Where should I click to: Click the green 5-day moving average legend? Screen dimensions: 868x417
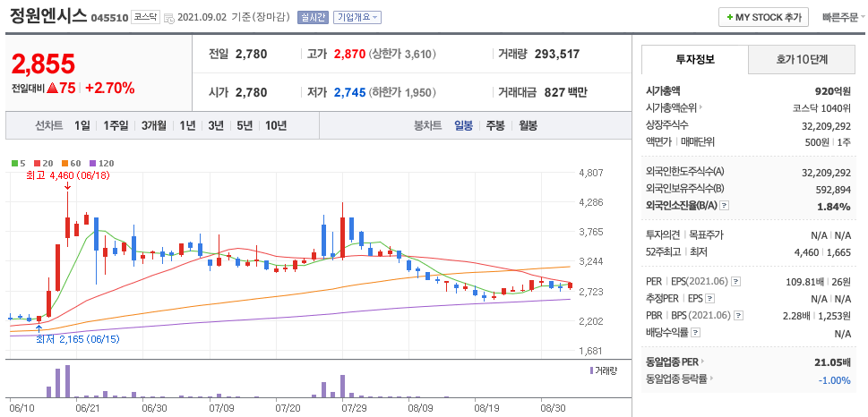[x=18, y=164]
